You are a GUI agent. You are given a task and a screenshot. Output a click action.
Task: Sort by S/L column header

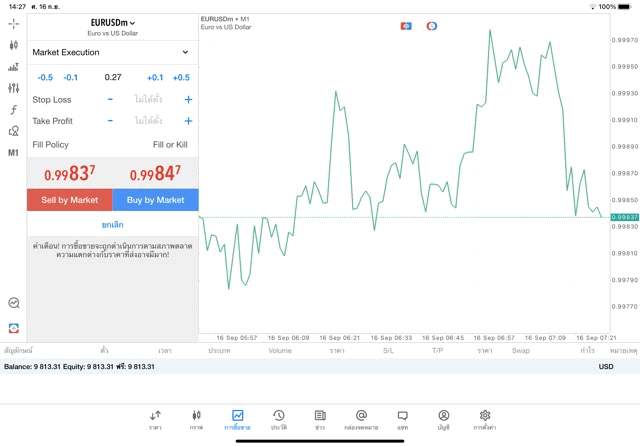(x=389, y=351)
